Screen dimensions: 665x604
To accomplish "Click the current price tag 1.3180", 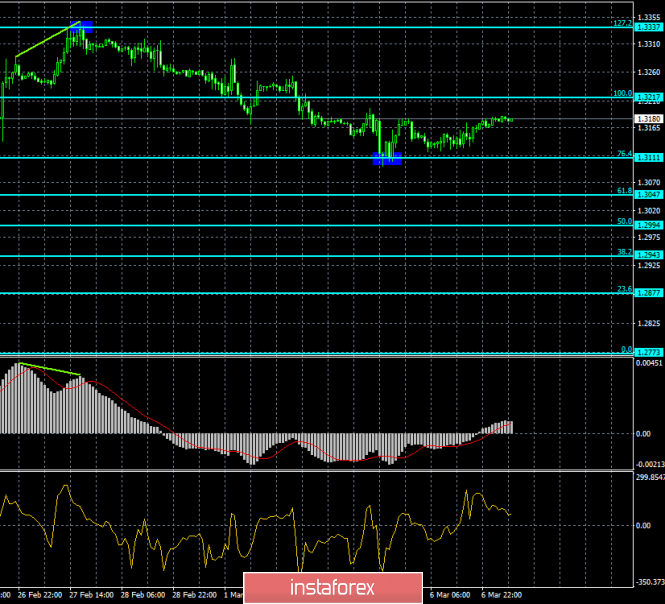I will click(x=648, y=119).
